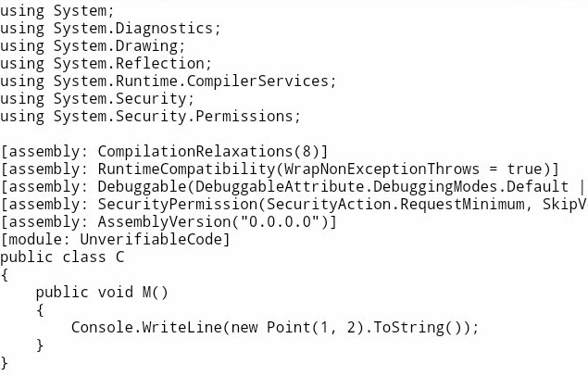Click DebuggableAttribute.DebuggingModes.Default text
This screenshot has width=588, height=376.
[382, 187]
